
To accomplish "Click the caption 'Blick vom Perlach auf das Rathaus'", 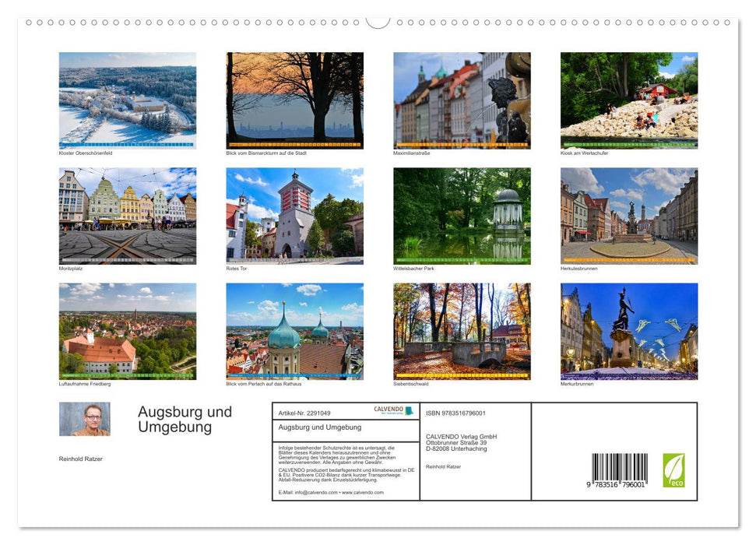I will click(x=264, y=384).
